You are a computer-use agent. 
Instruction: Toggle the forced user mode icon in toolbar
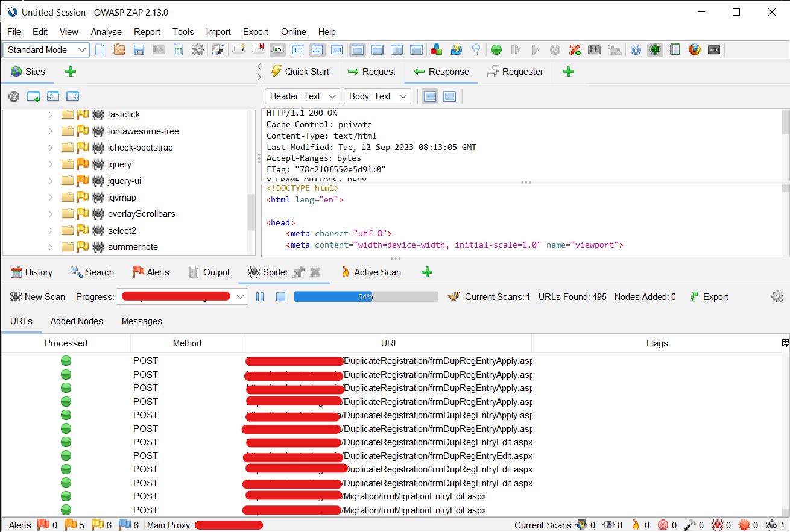(x=615, y=50)
